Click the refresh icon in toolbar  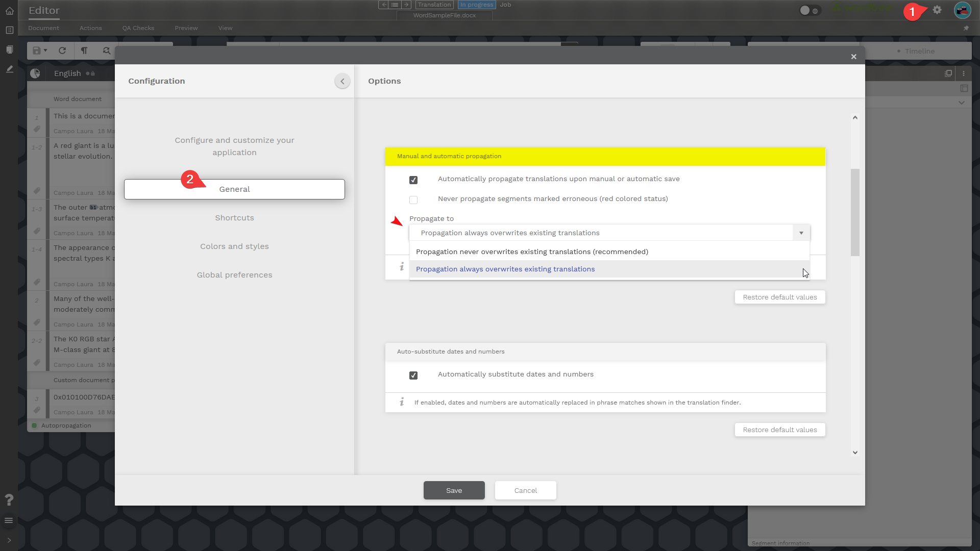click(62, 51)
